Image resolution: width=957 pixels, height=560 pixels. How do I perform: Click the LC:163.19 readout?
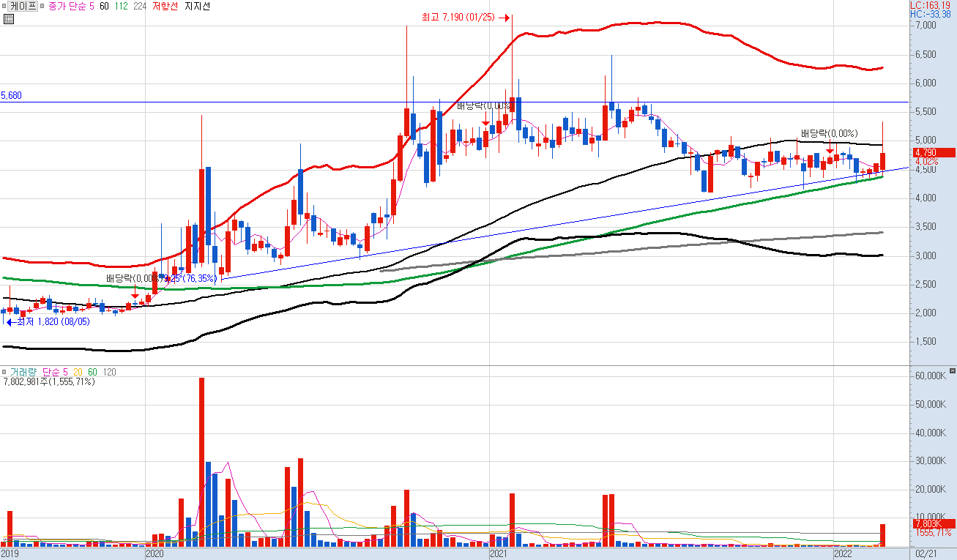[931, 5]
